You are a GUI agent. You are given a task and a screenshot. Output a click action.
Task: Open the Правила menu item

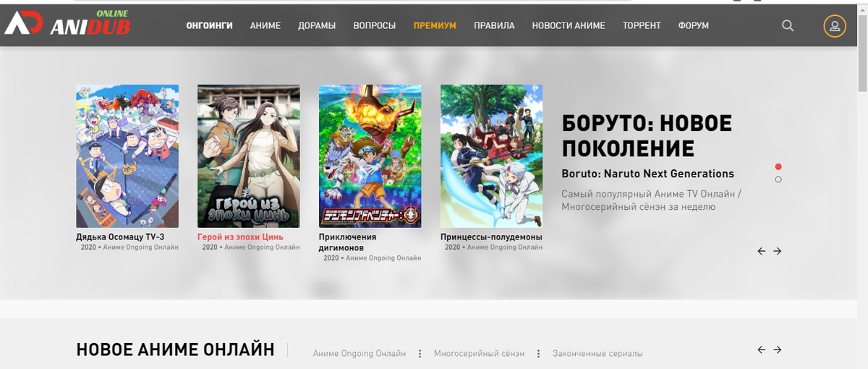[494, 25]
